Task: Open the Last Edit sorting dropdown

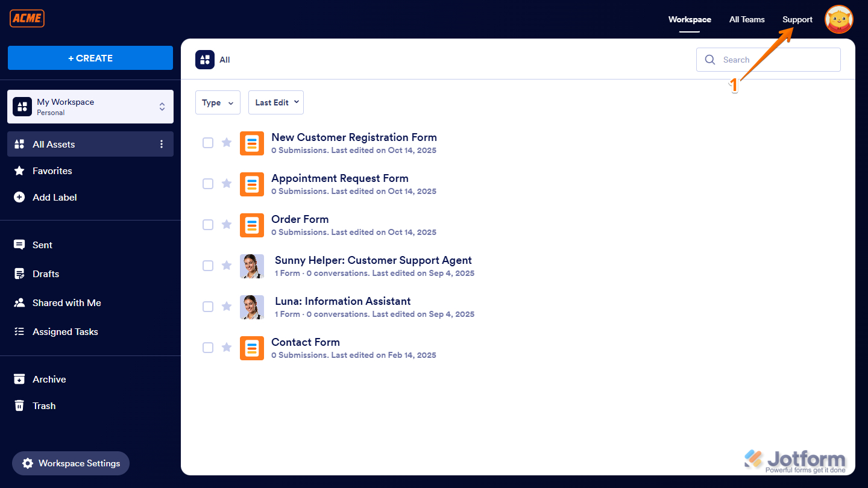Action: pos(275,102)
